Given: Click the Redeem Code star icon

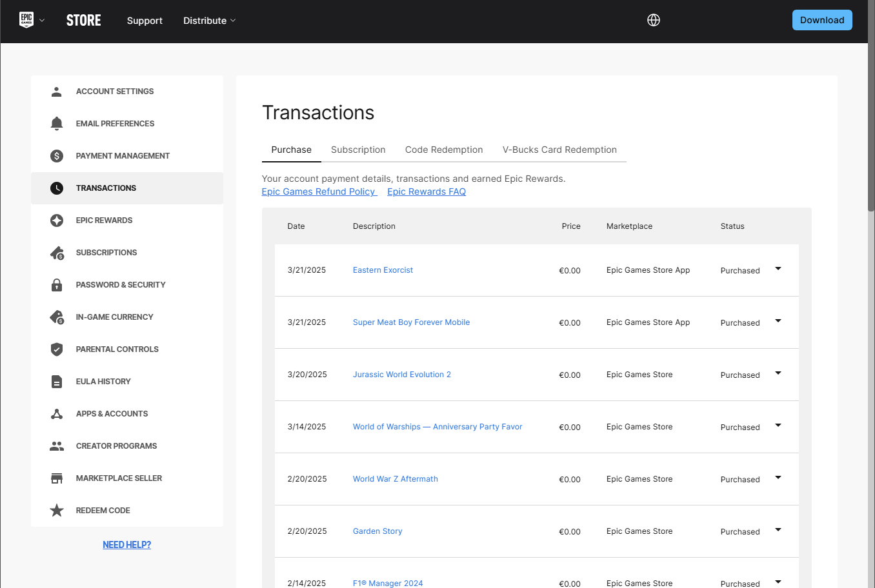Looking at the screenshot, I should tap(57, 511).
